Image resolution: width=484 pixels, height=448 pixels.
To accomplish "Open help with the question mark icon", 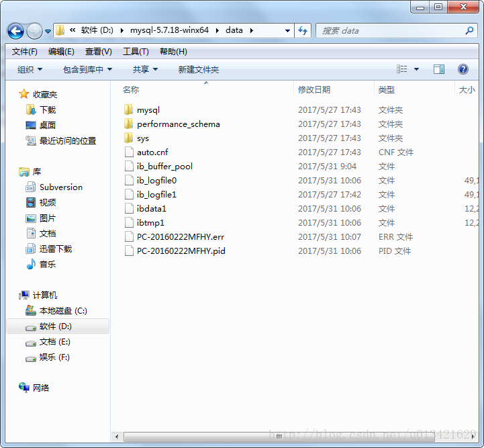I will coord(463,69).
